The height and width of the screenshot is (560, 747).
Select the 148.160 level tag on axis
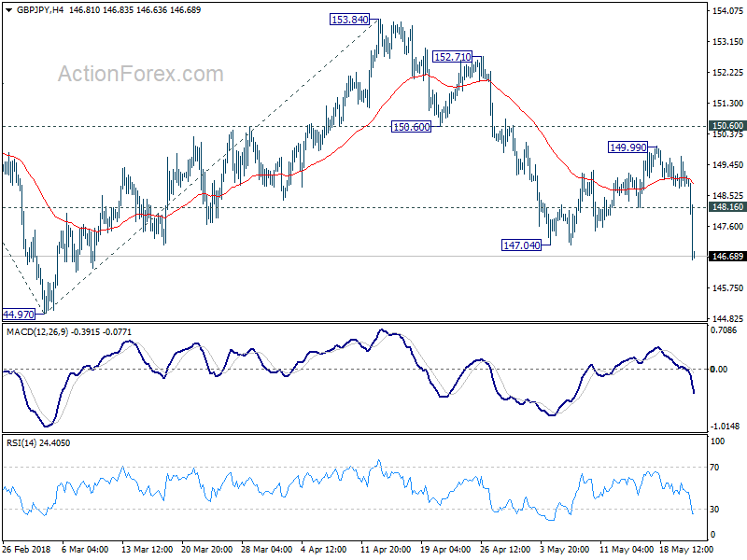727,207
